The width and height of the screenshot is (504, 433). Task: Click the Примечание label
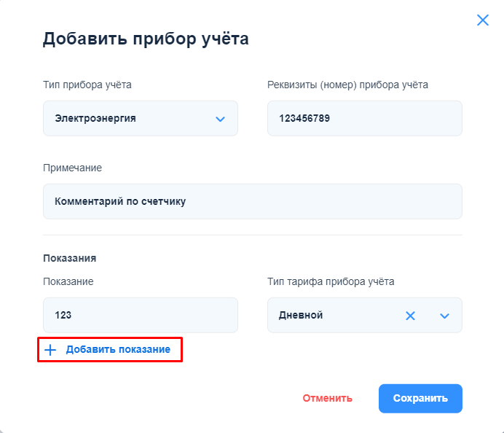tap(72, 168)
